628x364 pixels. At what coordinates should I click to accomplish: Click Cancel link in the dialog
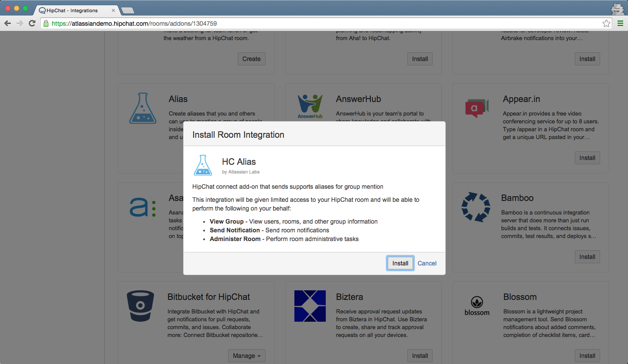click(x=427, y=263)
